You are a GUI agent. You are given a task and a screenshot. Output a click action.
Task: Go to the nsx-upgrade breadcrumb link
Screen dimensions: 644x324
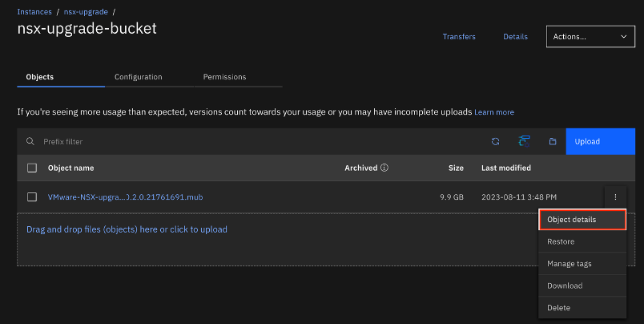(85, 12)
